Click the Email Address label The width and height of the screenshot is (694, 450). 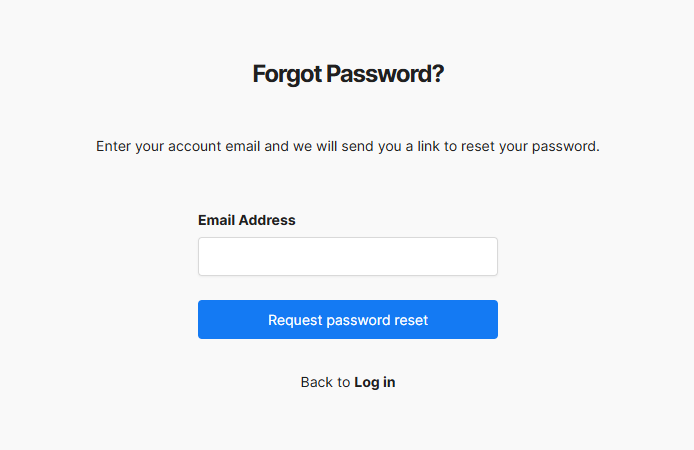pos(247,220)
